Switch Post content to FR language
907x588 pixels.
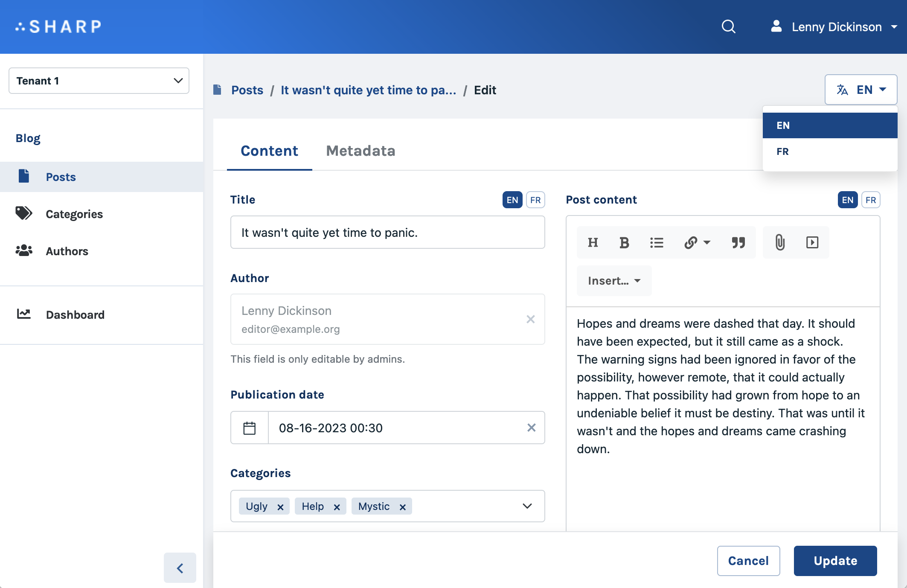871,200
